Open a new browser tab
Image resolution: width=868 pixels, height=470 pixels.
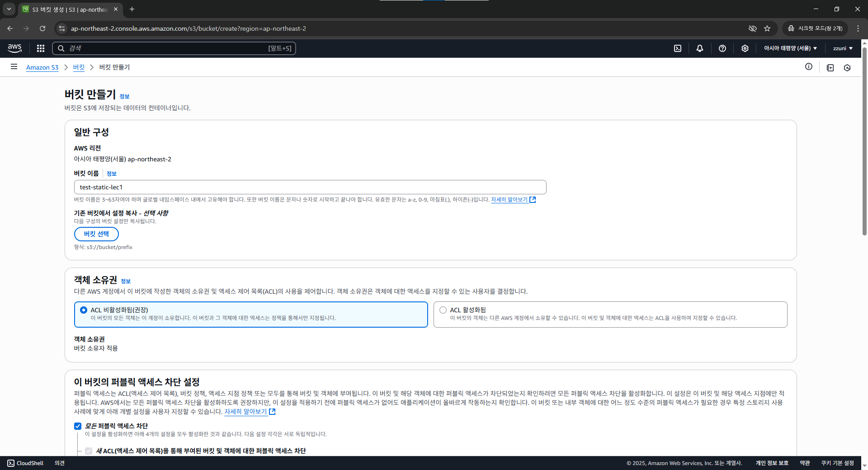coord(132,9)
